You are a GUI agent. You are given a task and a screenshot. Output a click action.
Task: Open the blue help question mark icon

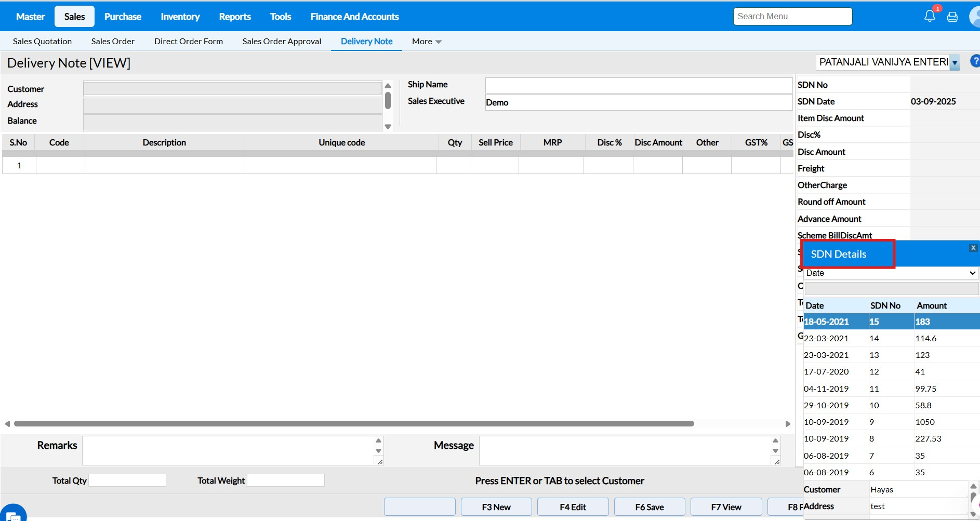point(975,61)
